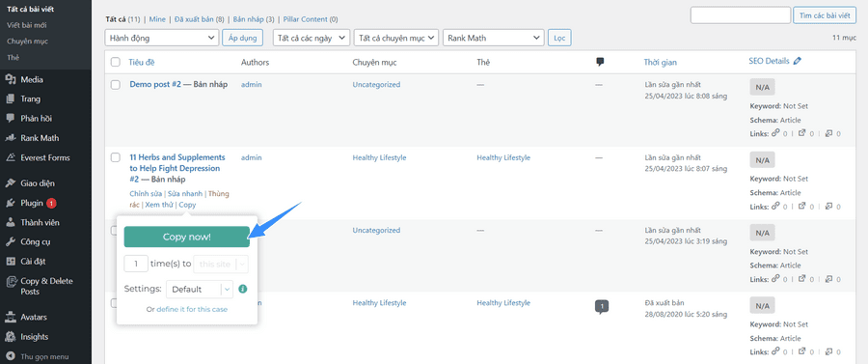
Task: Open Media from the sidebar icon
Action: [x=10, y=80]
